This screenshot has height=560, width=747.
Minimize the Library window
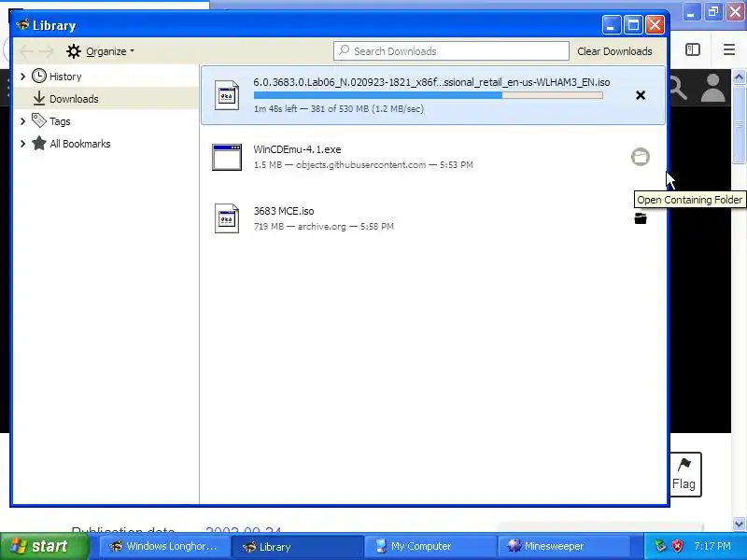coord(612,25)
